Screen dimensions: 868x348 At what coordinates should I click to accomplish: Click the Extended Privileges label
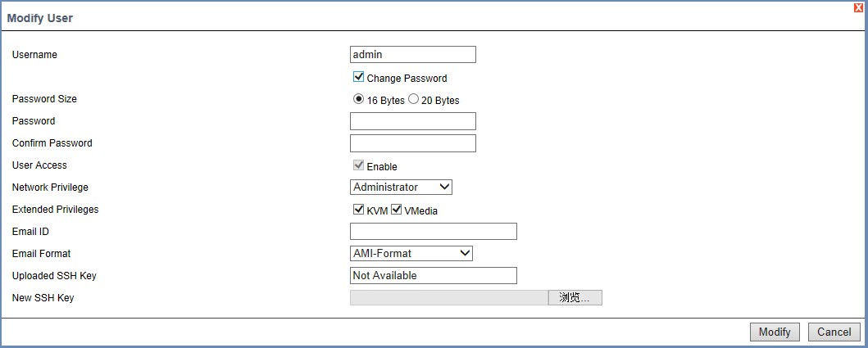tap(55, 210)
